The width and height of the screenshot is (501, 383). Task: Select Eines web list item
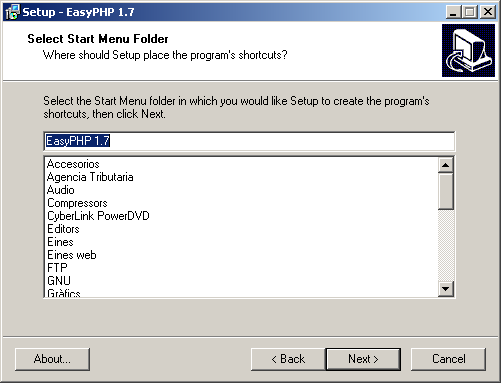tap(72, 255)
